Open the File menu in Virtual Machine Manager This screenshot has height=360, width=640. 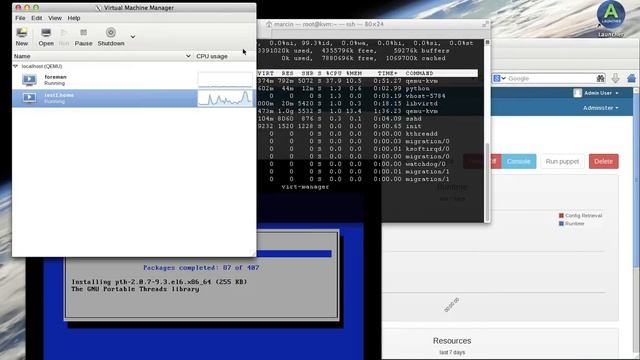(20, 18)
